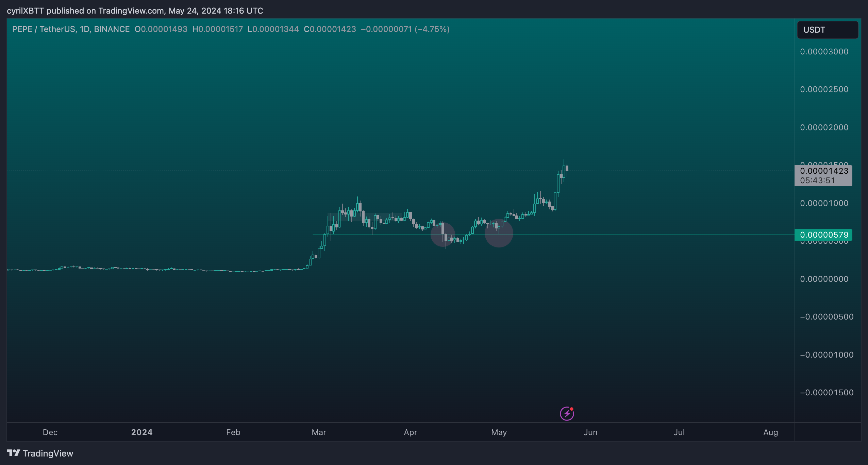868x465 pixels.
Task: Click the 0.00000000 price scale label
Action: (824, 279)
